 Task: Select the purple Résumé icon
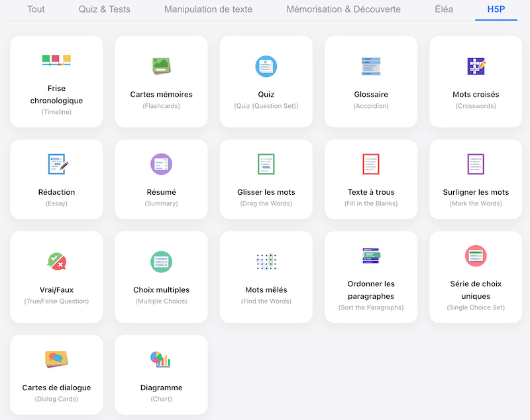[x=161, y=164]
